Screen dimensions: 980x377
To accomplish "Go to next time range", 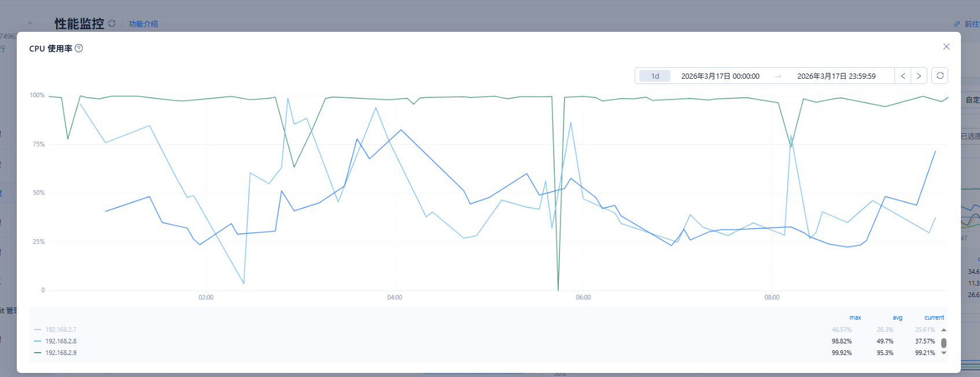I will [x=919, y=76].
